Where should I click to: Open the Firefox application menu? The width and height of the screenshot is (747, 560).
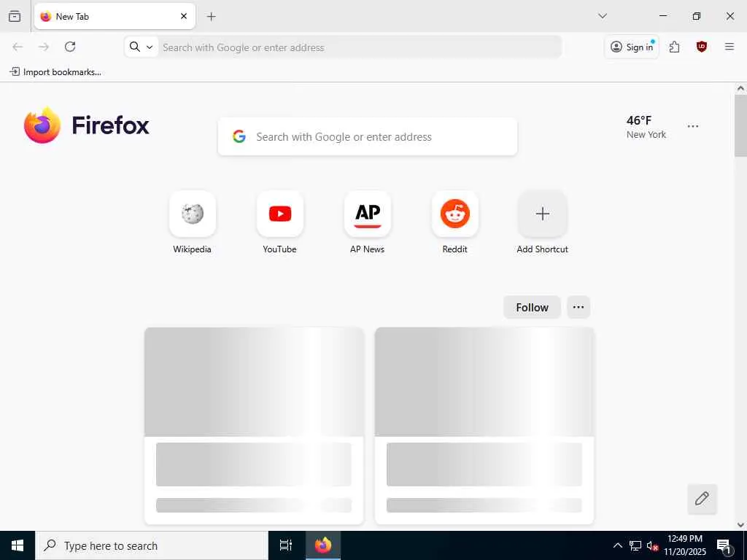729,47
